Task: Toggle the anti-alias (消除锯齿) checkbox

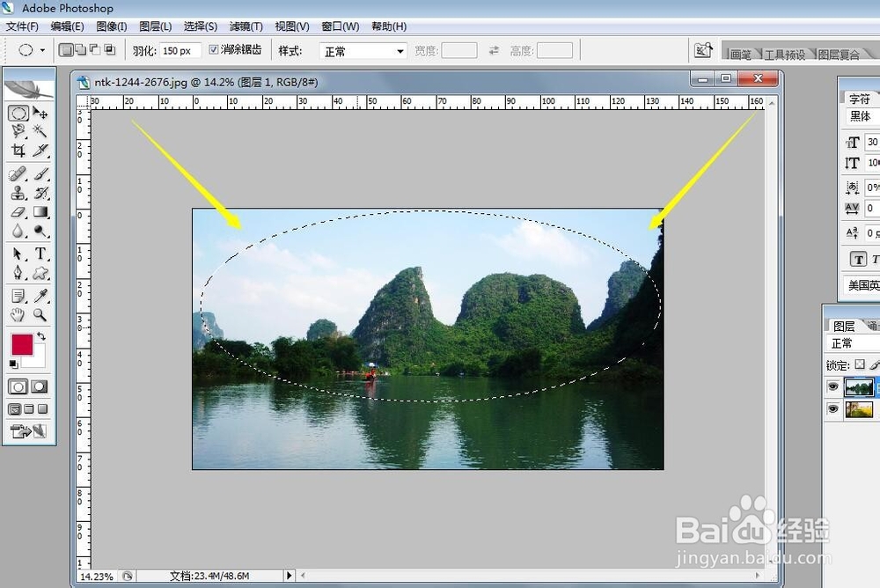Action: pos(213,49)
